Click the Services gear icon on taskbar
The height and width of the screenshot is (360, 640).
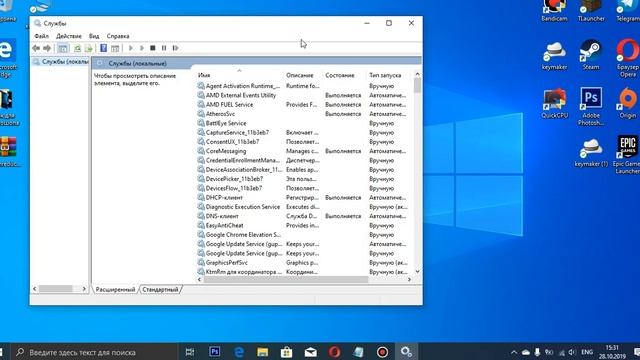click(406, 352)
